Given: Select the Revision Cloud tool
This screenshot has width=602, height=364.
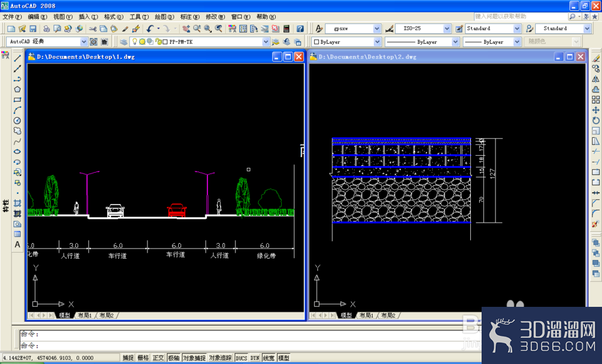Looking at the screenshot, I should click(x=17, y=131).
